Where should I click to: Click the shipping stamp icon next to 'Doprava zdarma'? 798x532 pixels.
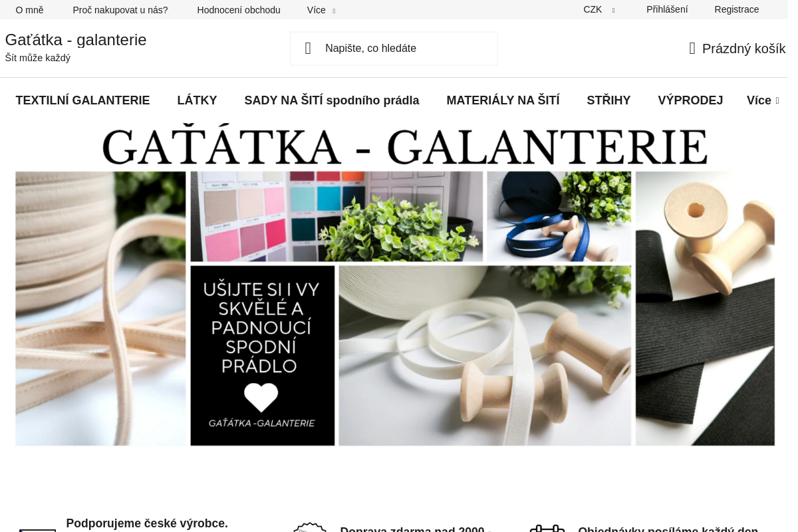tap(310, 529)
